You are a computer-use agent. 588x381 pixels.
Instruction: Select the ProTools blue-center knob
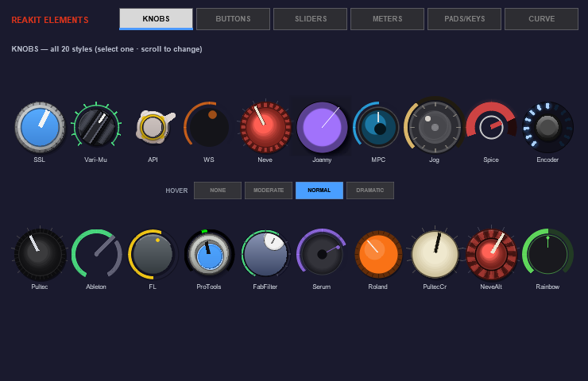209,254
